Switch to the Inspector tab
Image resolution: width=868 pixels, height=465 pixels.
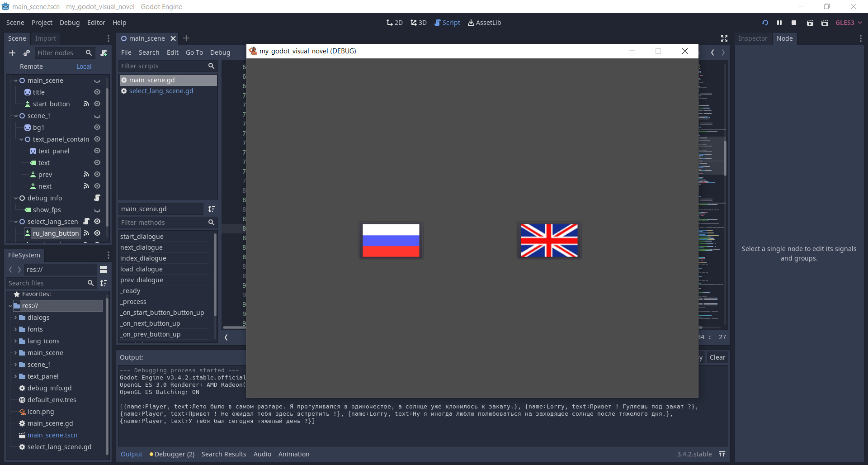pyautogui.click(x=753, y=38)
